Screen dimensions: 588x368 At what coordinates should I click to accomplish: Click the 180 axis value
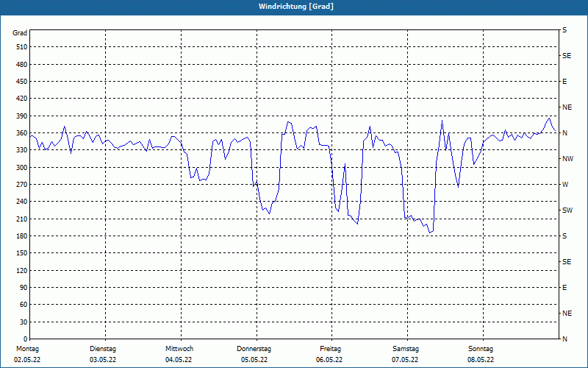22,236
